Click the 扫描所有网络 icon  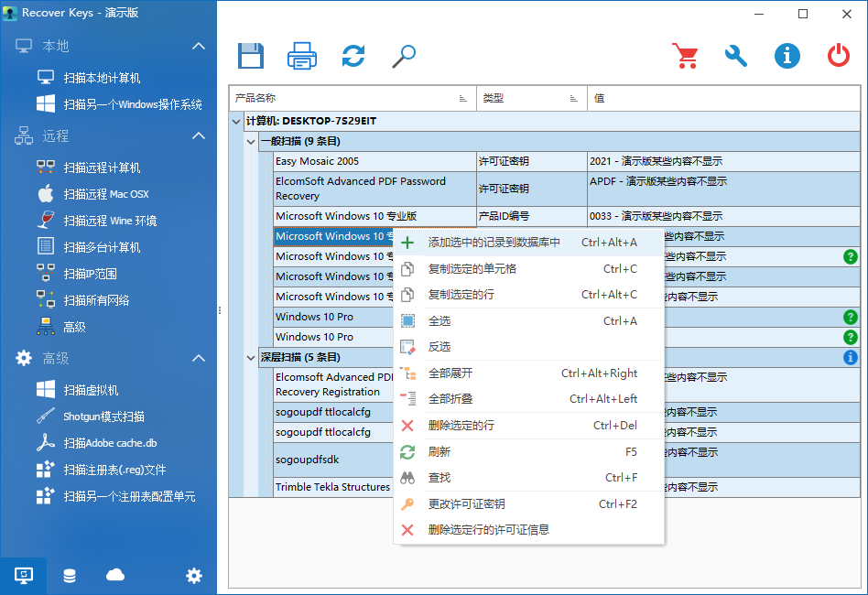(46, 299)
